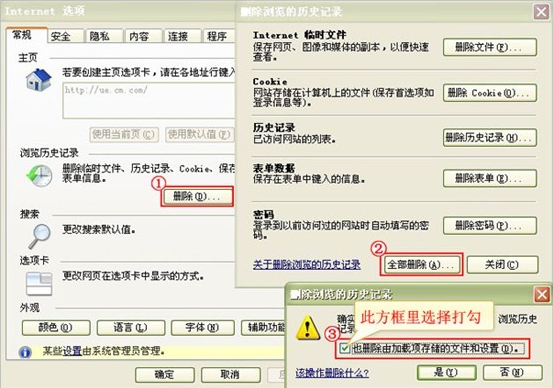Close the large 删除浏览的历史记录 window
Screen dimensions: 553x388
point(541,12)
